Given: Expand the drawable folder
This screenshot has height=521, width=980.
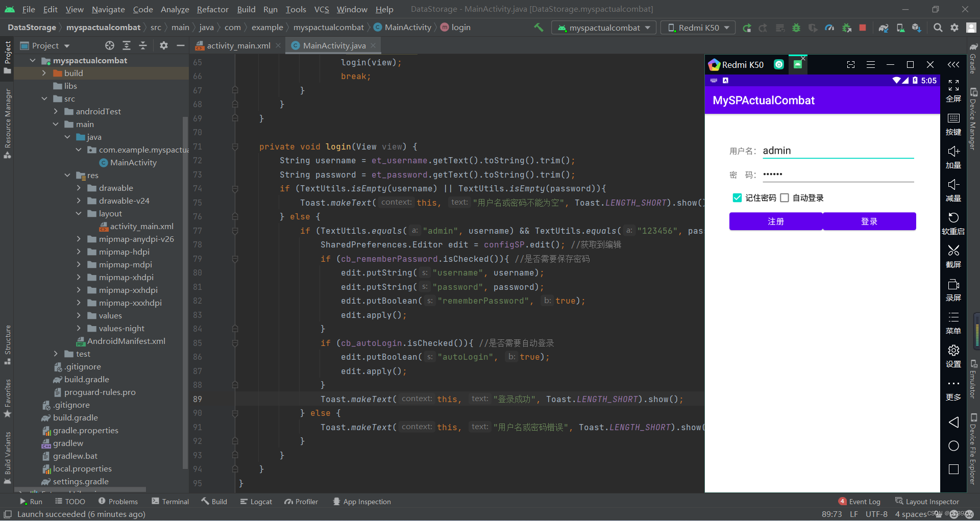Looking at the screenshot, I should (79, 188).
